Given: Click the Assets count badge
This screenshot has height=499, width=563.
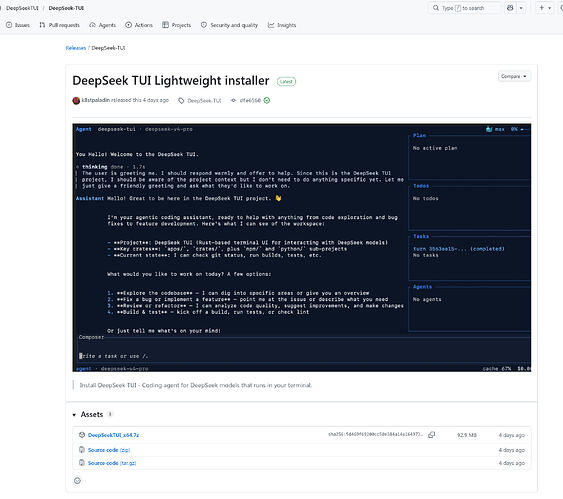Looking at the screenshot, I should click(110, 414).
